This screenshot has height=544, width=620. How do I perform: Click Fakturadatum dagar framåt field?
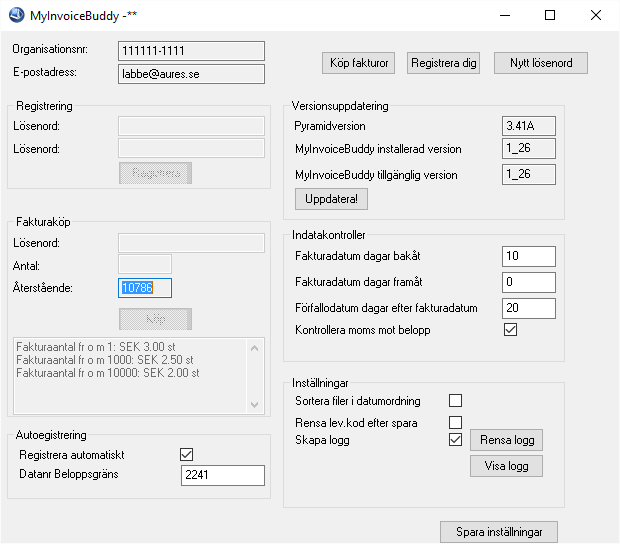click(x=529, y=282)
